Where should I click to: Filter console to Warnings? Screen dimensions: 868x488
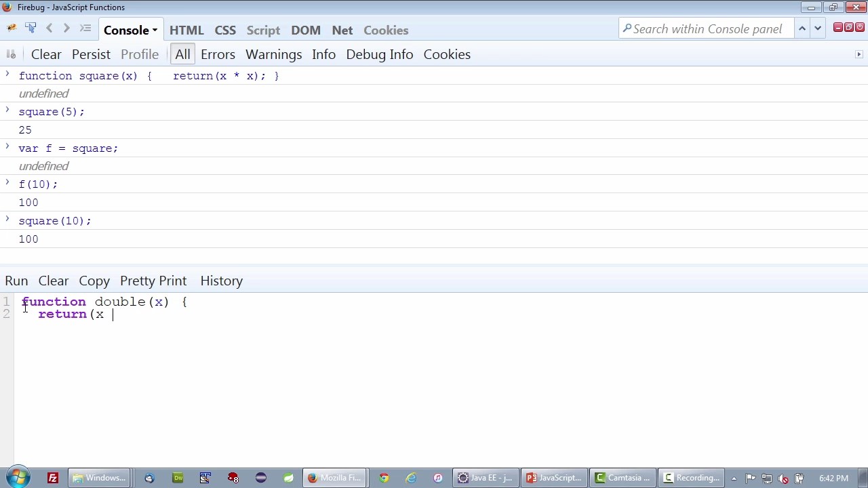(274, 54)
